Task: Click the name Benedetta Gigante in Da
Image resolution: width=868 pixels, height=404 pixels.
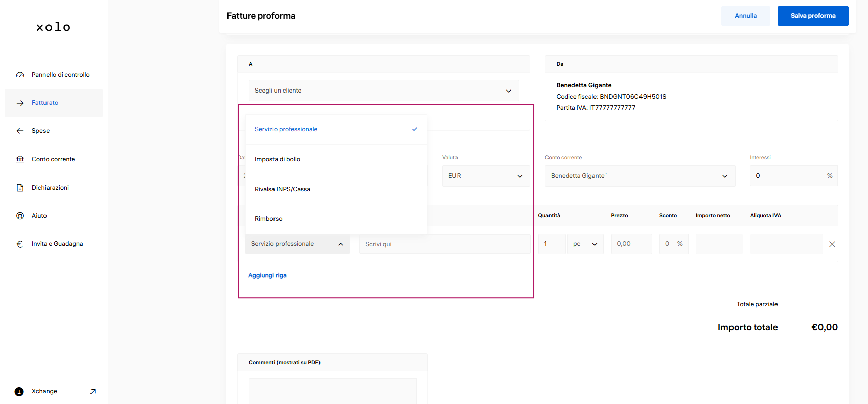Action: pyautogui.click(x=584, y=85)
